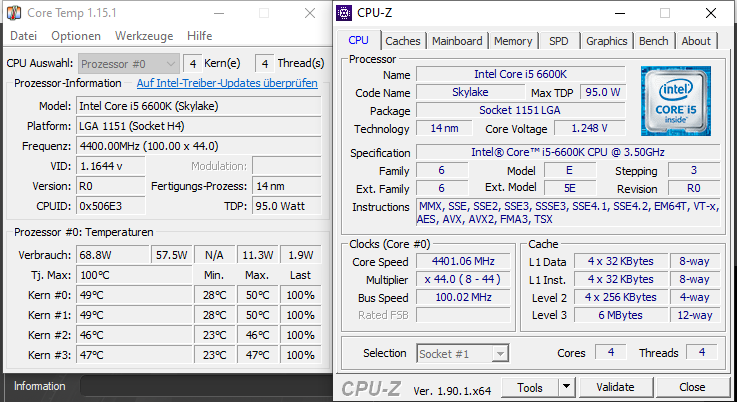Open the Hilfe menu
Viewport: 737px width, 402px height.
tap(200, 36)
